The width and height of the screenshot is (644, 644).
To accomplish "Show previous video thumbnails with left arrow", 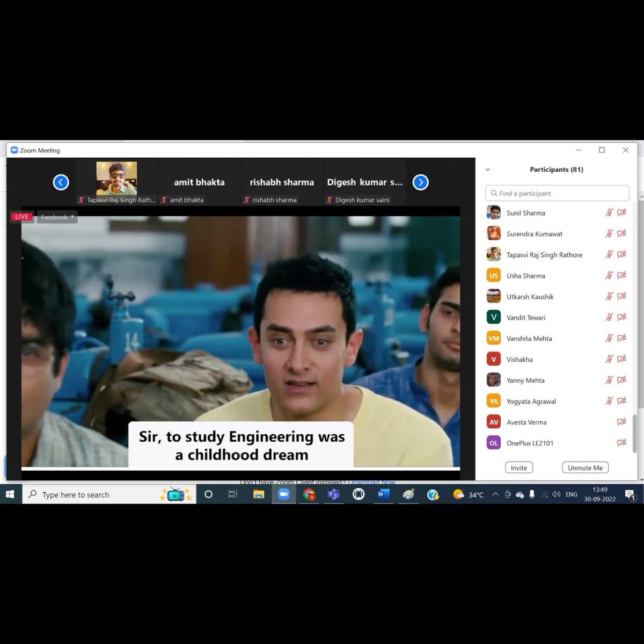I will coord(61,182).
